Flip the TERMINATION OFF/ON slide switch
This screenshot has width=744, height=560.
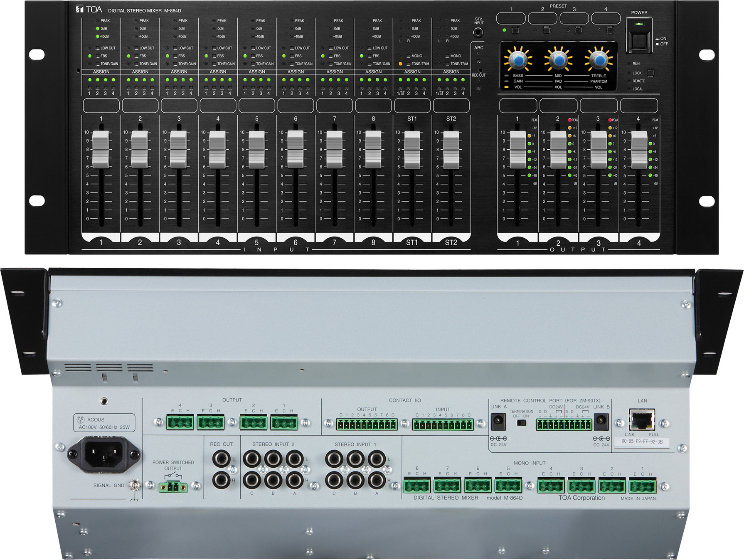tap(521, 423)
